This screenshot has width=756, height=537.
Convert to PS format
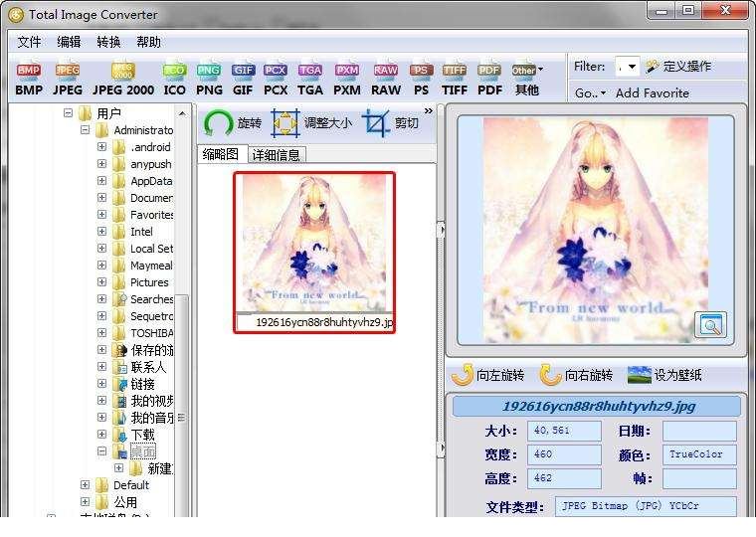click(x=421, y=79)
